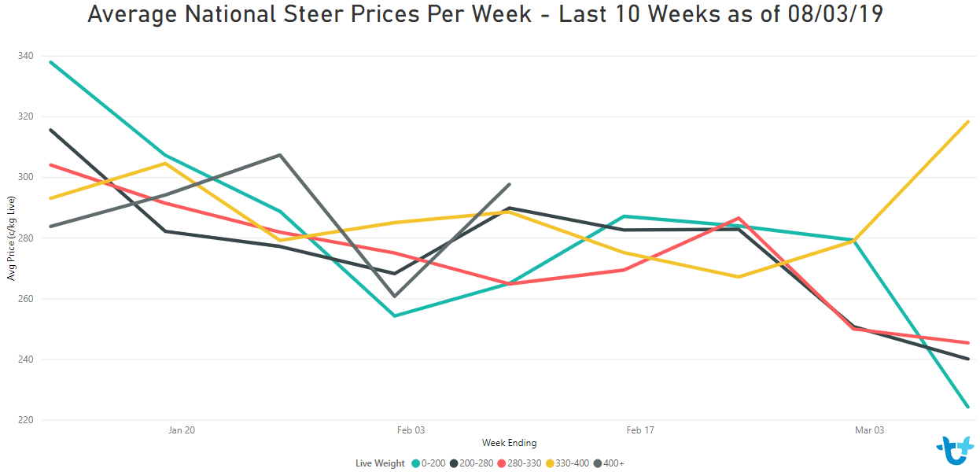Click the Week Ending axis title
Viewport: 980px width, 472px height.
[x=510, y=443]
